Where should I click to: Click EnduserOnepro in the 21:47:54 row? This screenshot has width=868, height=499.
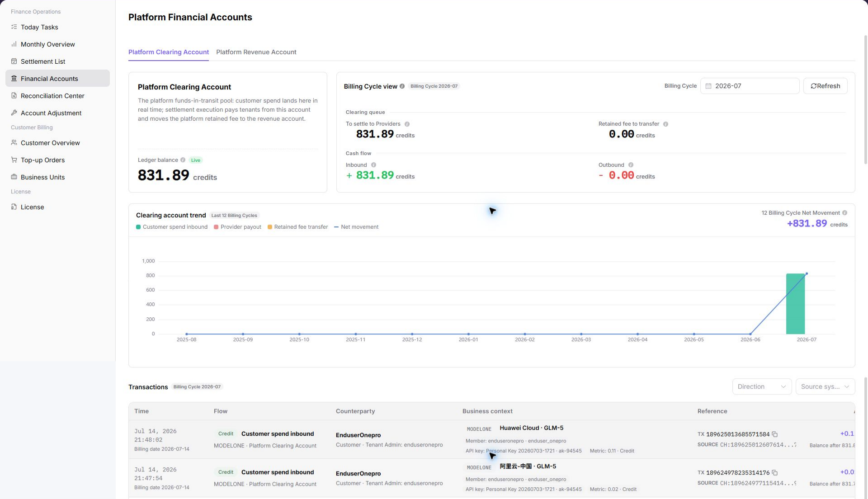(x=358, y=474)
